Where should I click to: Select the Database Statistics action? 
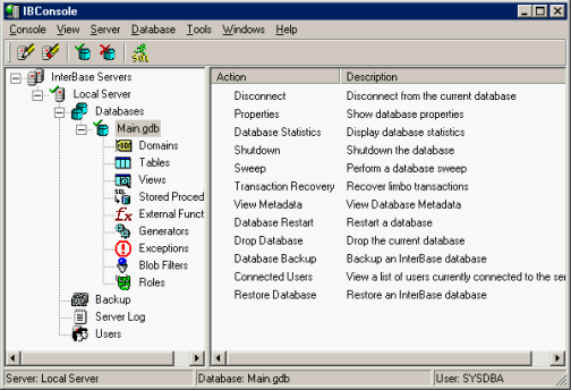pos(277,132)
